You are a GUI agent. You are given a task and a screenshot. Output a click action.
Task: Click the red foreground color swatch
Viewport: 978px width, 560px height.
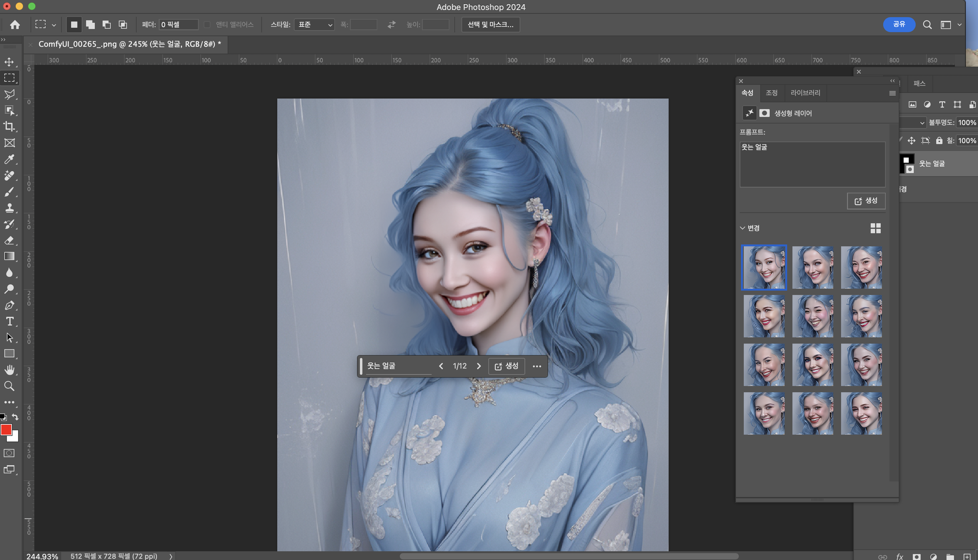(6, 429)
